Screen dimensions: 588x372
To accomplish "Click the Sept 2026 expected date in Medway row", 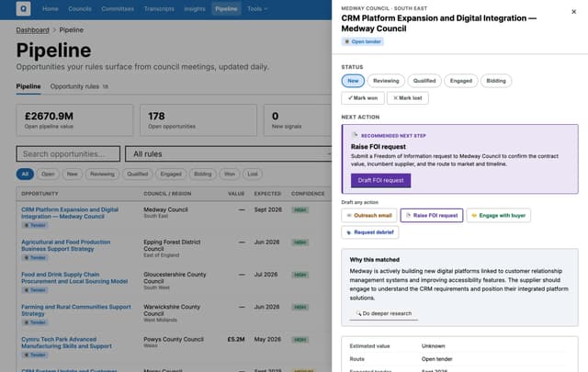I will (x=267, y=209).
